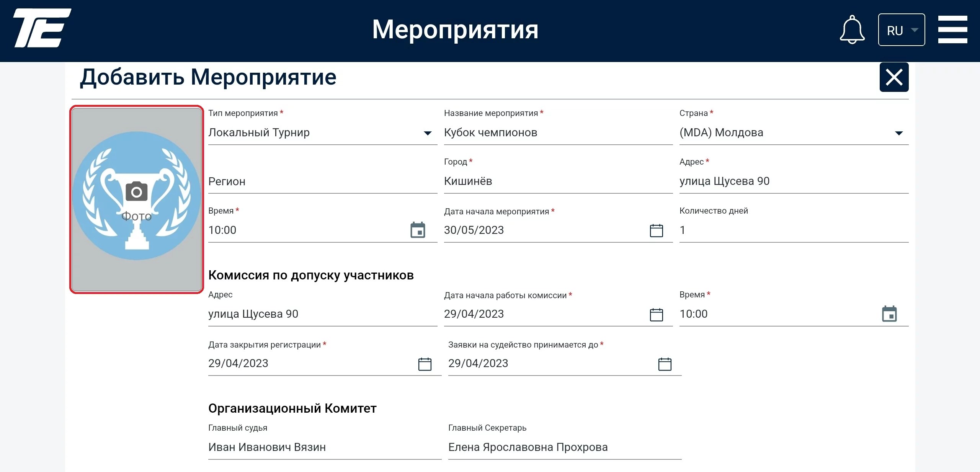
Task: Click commission start date 29/04/2023
Action: click(474, 314)
